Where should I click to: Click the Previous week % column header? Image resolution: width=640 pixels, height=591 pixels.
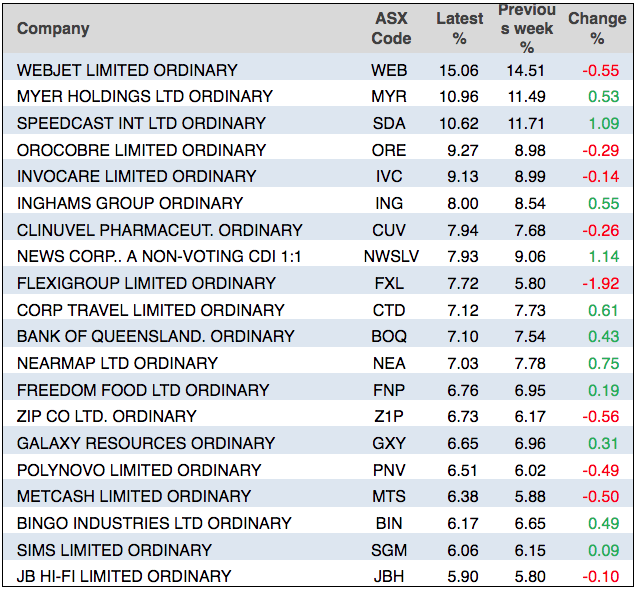coord(526,29)
